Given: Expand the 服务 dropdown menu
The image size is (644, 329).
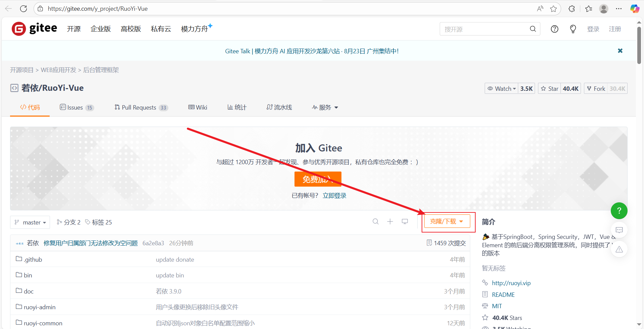Looking at the screenshot, I should (325, 107).
